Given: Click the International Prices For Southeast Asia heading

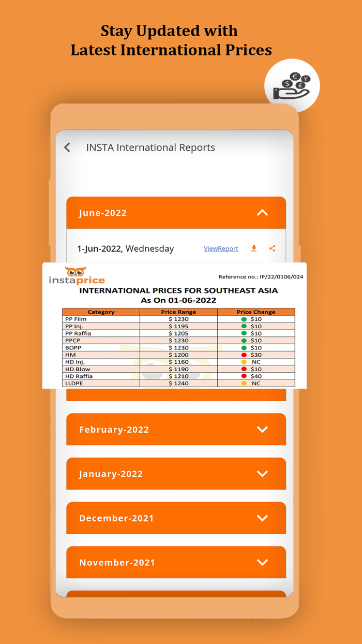Looking at the screenshot, I should click(178, 290).
